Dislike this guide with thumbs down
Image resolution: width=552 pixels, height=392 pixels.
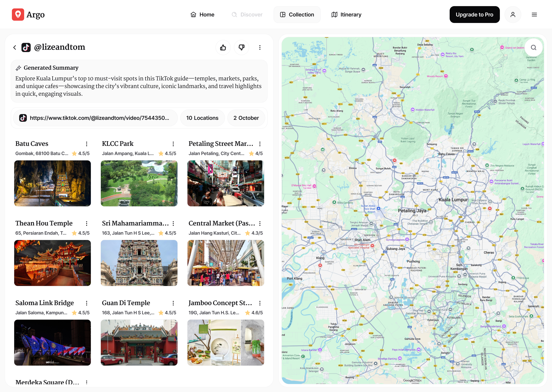(242, 47)
